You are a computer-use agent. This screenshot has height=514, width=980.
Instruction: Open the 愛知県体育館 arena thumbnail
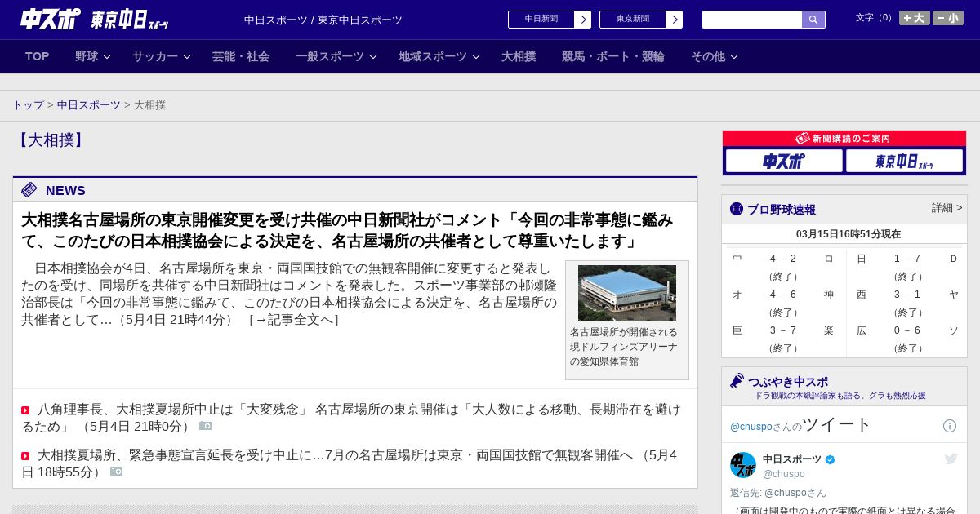coord(627,293)
